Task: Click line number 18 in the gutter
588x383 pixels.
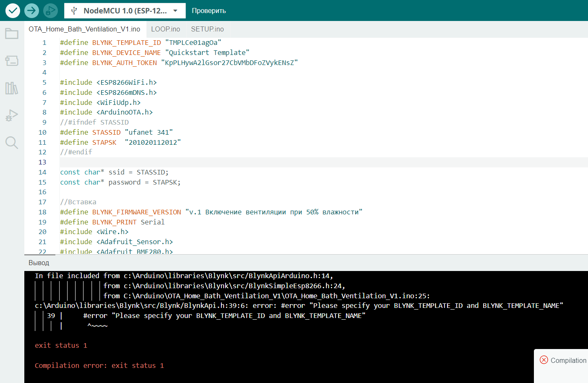Action: pos(42,212)
